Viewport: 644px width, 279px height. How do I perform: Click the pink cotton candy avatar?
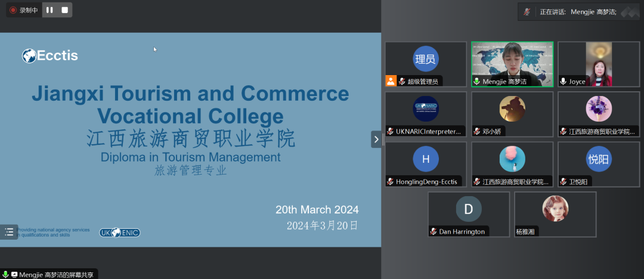coord(512,159)
